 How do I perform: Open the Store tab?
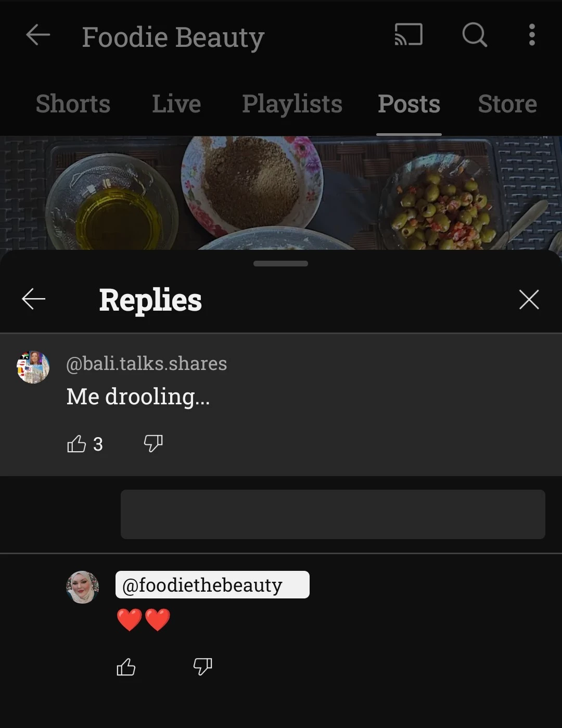(507, 104)
